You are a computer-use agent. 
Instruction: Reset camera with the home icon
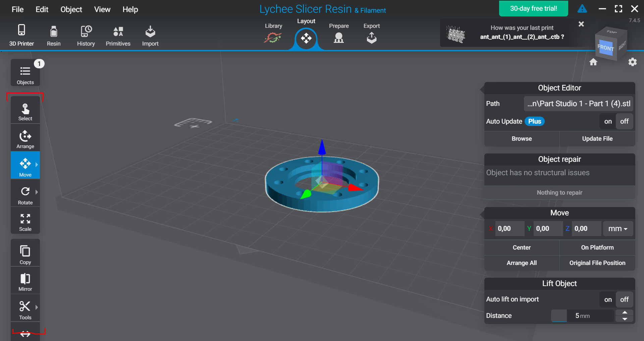(x=593, y=62)
